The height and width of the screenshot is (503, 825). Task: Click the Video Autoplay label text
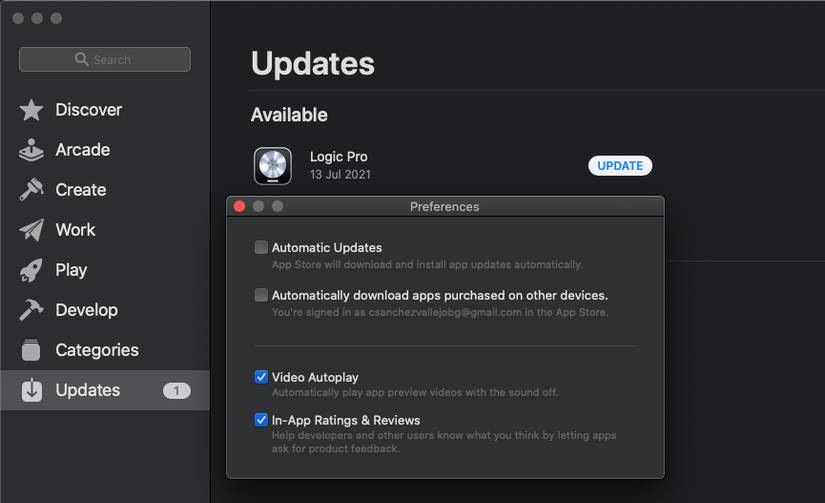tap(315, 377)
